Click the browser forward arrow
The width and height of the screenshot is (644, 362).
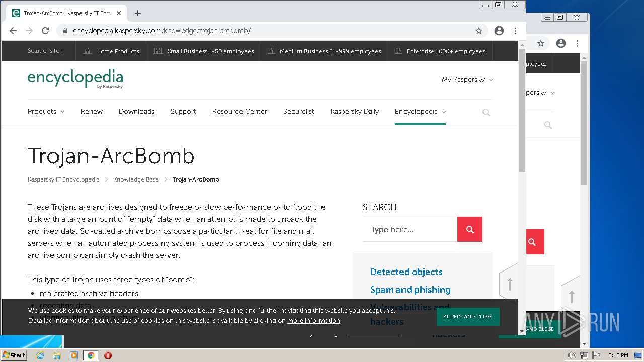pos(29,31)
